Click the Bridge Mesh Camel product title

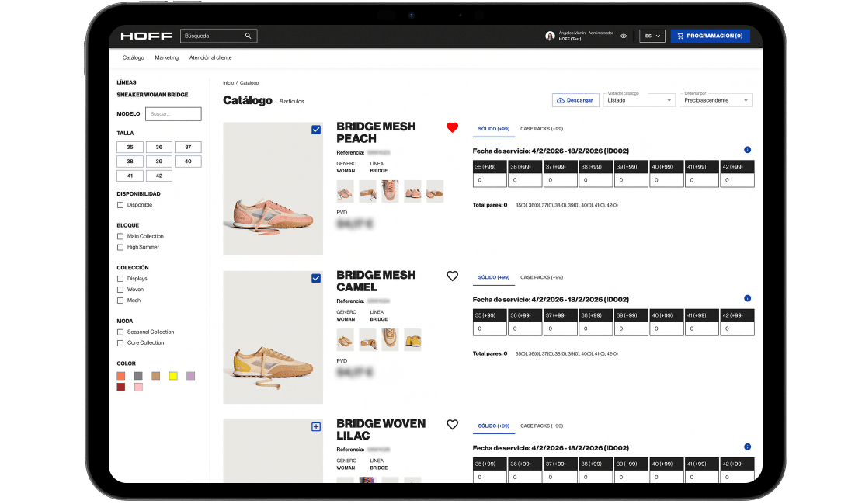click(x=376, y=281)
